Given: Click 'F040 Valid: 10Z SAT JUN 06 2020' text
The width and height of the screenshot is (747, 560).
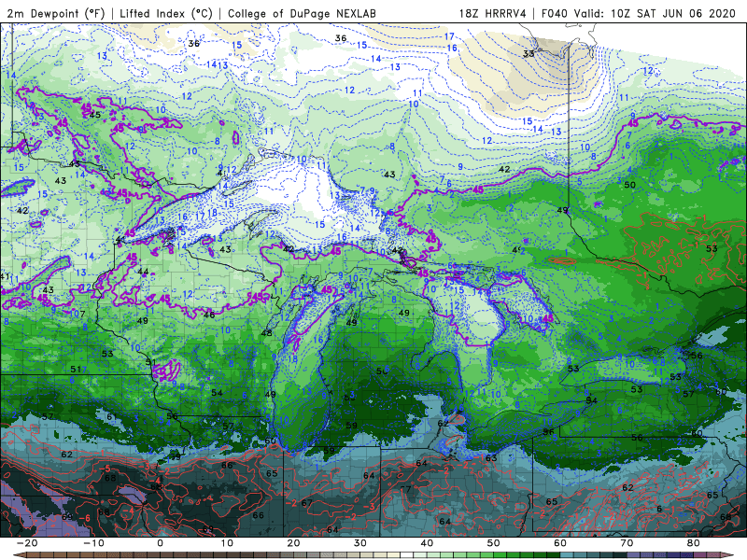Looking at the screenshot, I should [639, 13].
